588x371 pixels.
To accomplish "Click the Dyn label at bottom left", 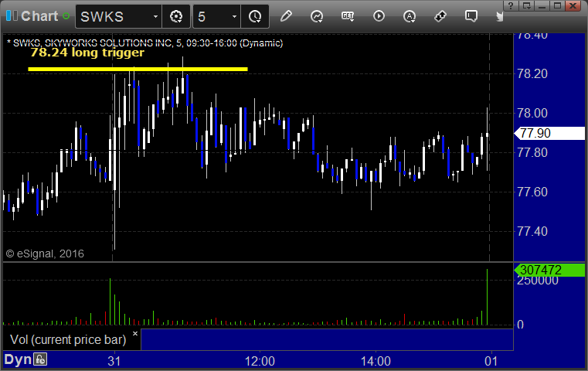I will [18, 359].
